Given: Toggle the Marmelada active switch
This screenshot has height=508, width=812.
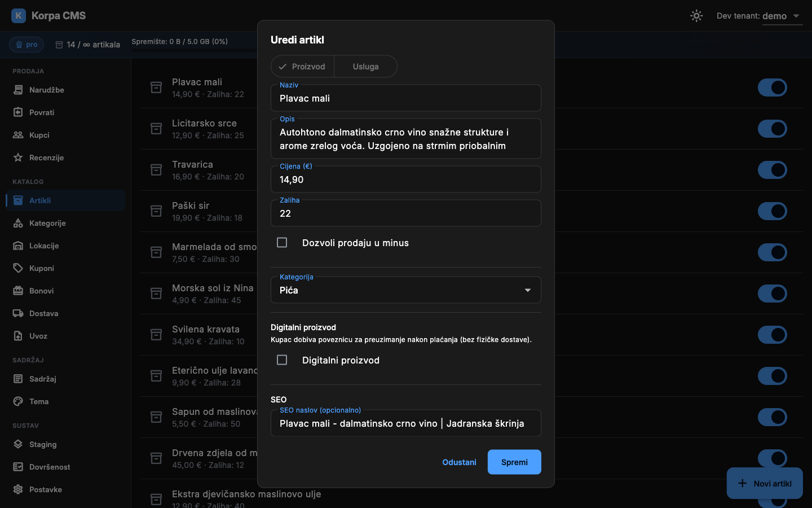Looking at the screenshot, I should point(773,252).
